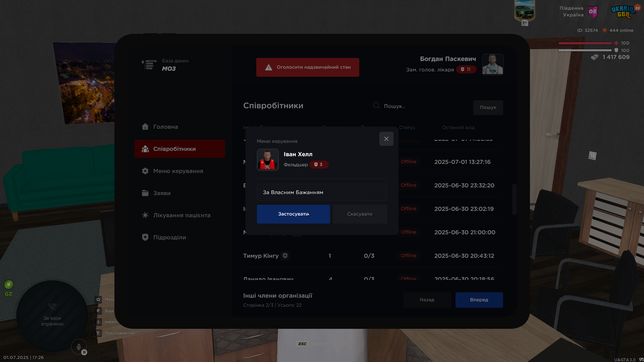Click Іван Хелл's avatar thumbnail
The image size is (644, 362).
coord(268,160)
